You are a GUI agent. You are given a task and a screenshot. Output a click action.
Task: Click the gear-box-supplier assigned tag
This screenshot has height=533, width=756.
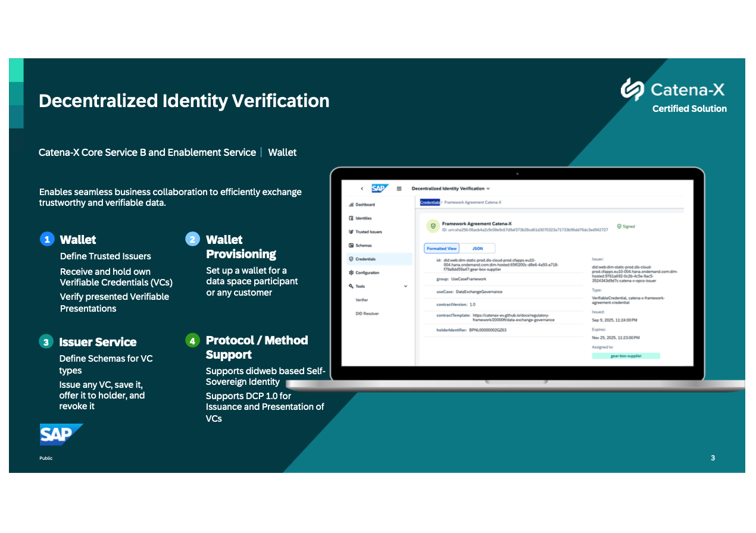(x=626, y=356)
